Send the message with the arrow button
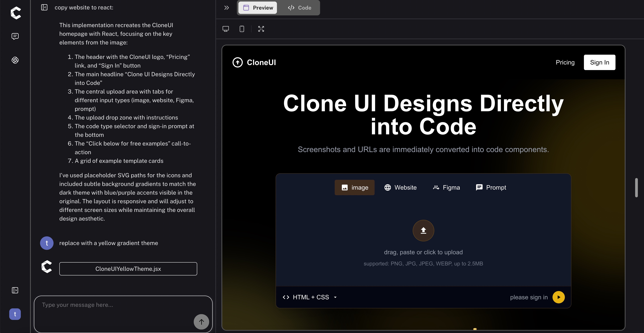The height and width of the screenshot is (333, 644). click(201, 322)
